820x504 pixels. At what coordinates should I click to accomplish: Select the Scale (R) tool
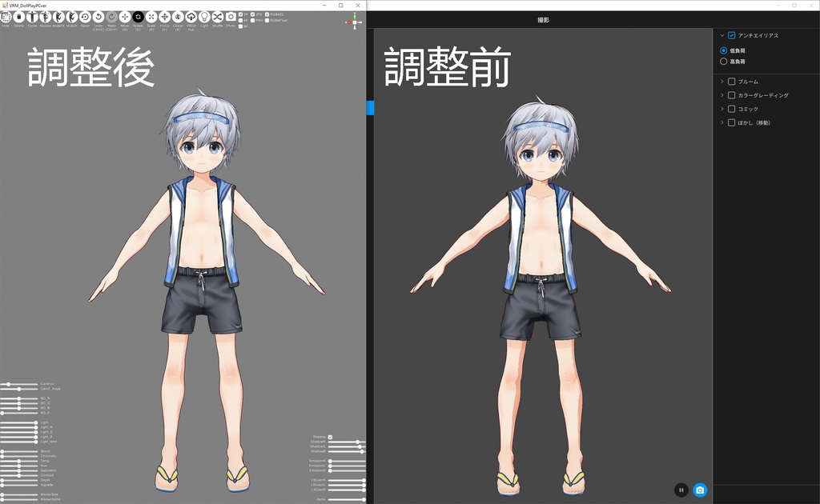[151, 17]
